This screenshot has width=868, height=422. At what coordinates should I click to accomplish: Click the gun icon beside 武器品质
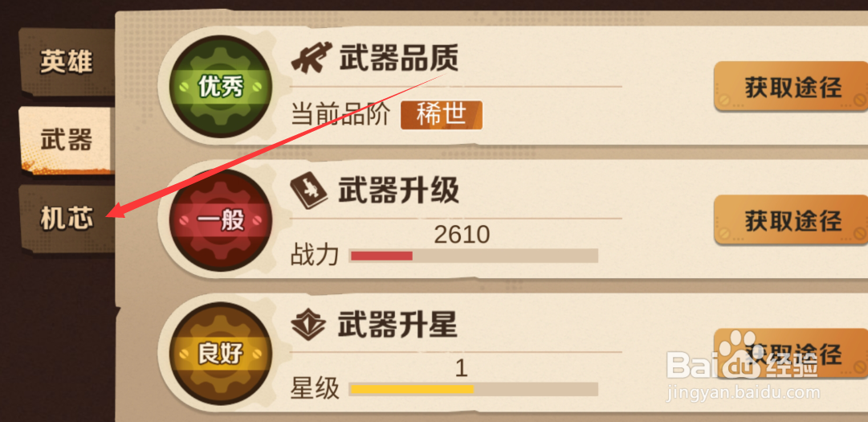(309, 58)
